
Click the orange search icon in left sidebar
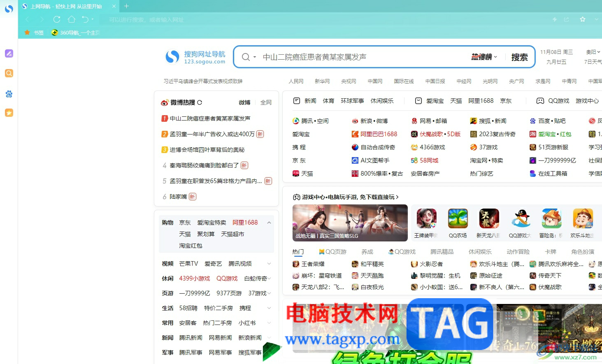click(9, 73)
